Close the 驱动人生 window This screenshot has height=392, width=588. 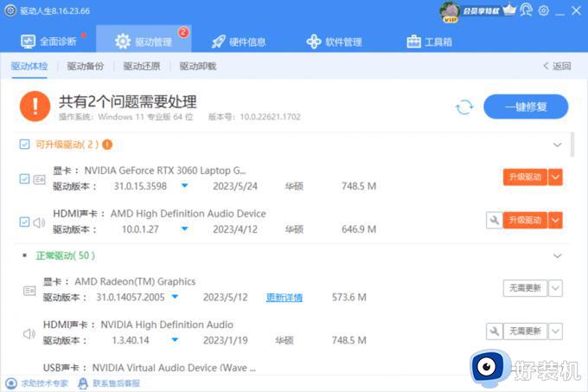pyautogui.click(x=577, y=10)
